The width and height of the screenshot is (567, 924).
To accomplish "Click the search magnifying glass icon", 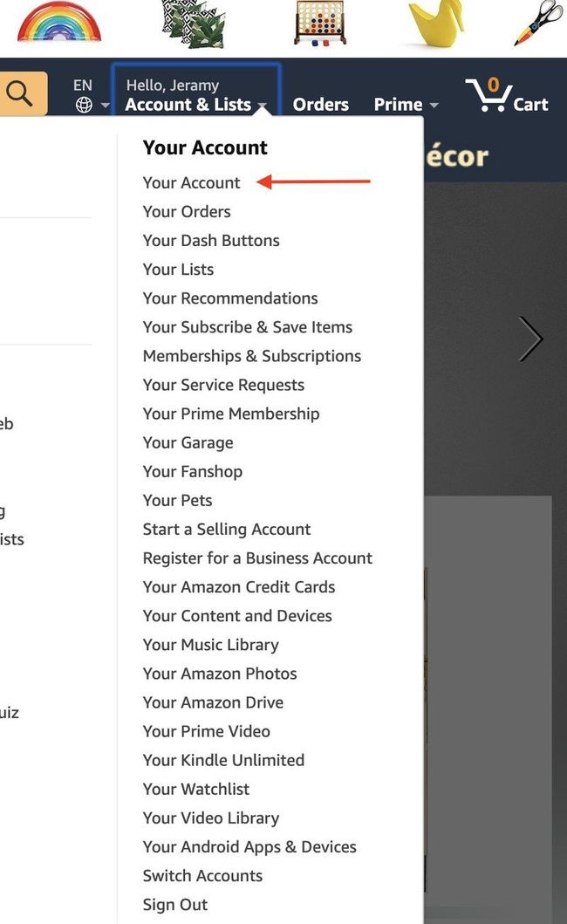I will coord(21,90).
